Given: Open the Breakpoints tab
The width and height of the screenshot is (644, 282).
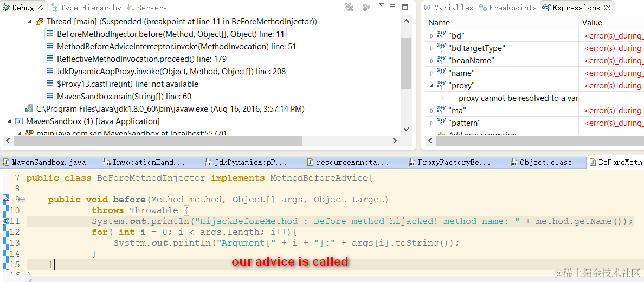Looking at the screenshot, I should click(x=507, y=8).
